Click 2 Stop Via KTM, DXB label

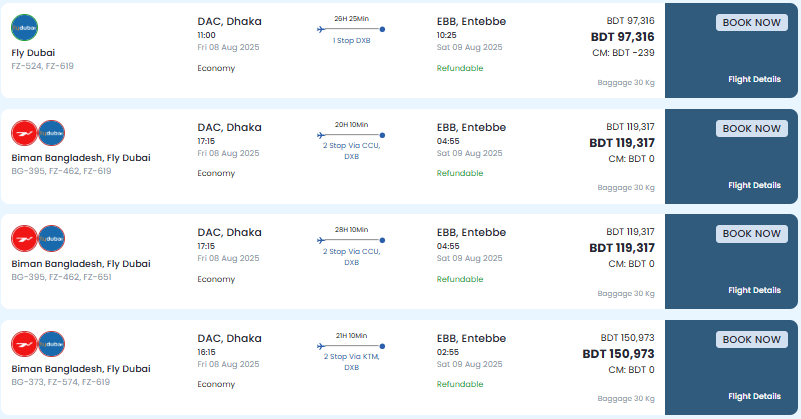[x=351, y=362]
